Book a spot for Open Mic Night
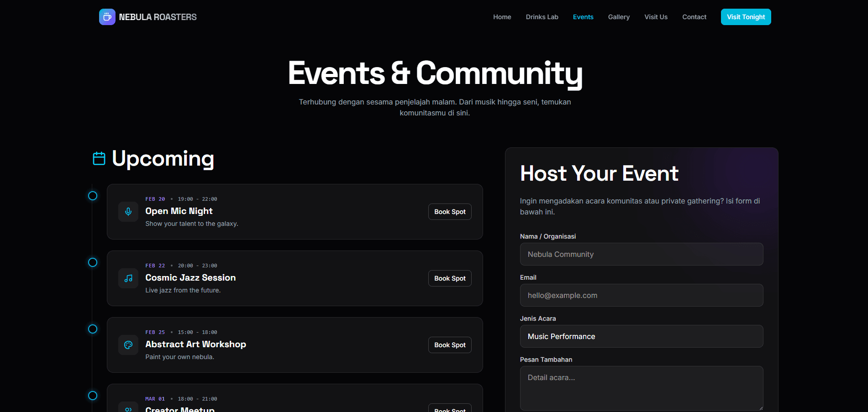Viewport: 868px width, 412px height. tap(450, 212)
